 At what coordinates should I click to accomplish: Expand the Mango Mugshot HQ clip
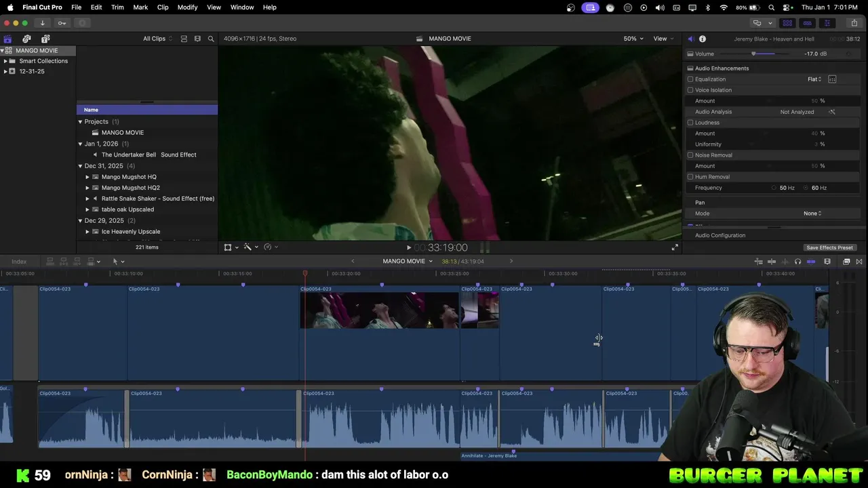[87, 177]
